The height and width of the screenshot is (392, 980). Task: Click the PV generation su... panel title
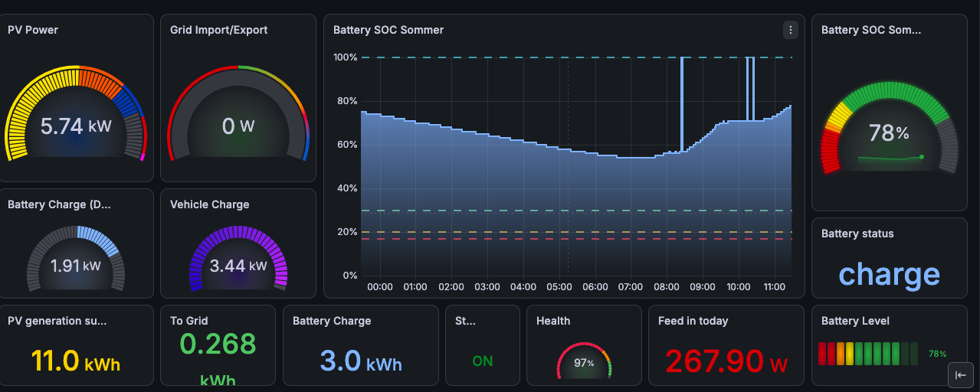click(57, 321)
